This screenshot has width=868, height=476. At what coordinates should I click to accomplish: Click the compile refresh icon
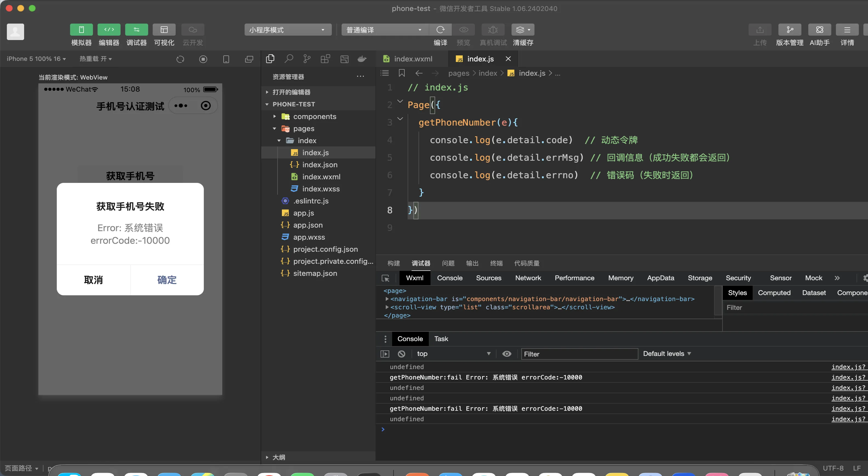tap(440, 30)
